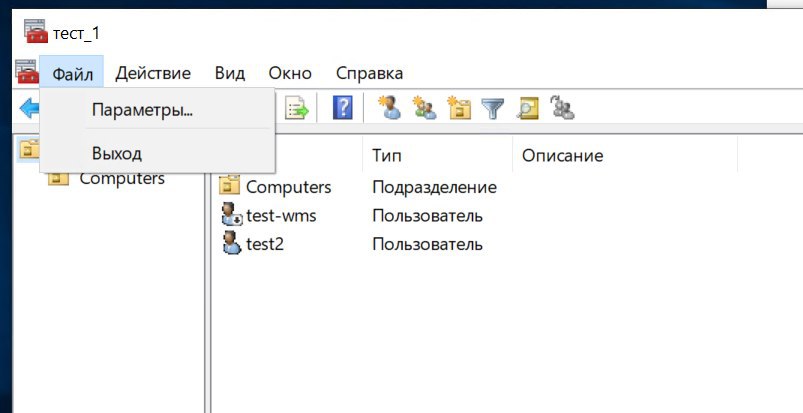Open the Действие menu
803x413 pixels.
click(153, 73)
